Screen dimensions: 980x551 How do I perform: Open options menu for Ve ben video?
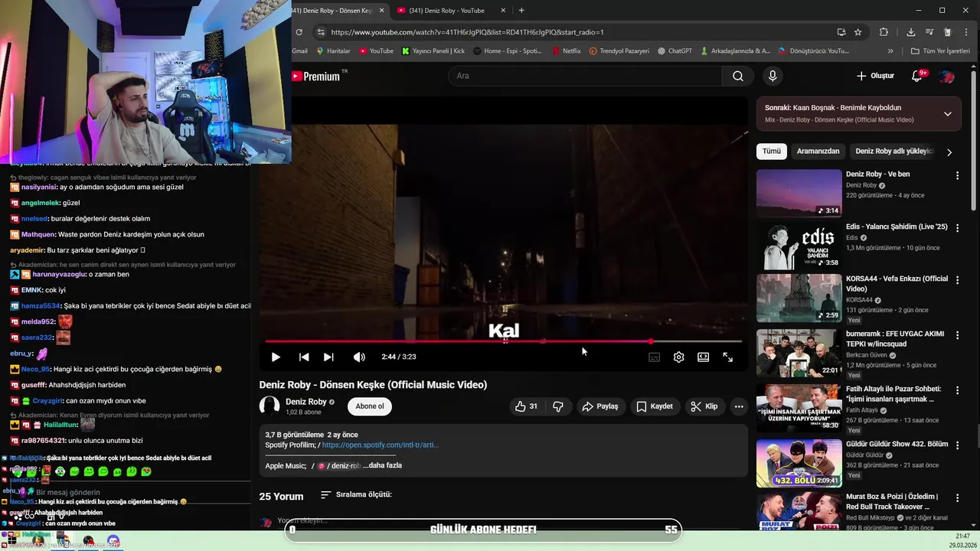click(x=957, y=175)
